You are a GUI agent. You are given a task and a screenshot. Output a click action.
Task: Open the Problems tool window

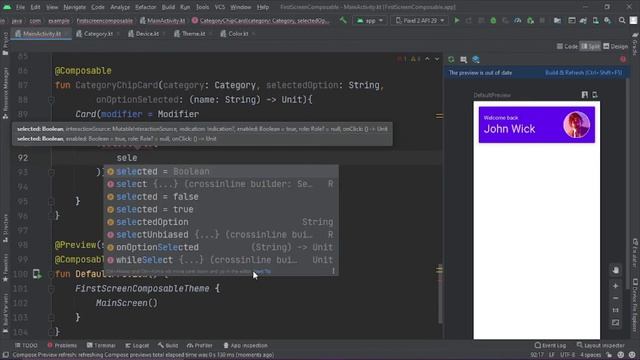[62, 345]
